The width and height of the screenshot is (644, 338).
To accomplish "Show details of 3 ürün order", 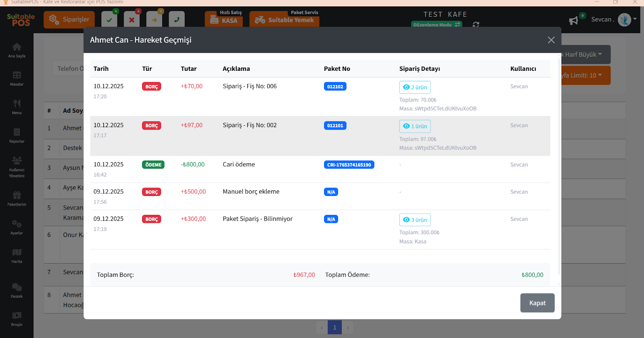I will point(415,220).
